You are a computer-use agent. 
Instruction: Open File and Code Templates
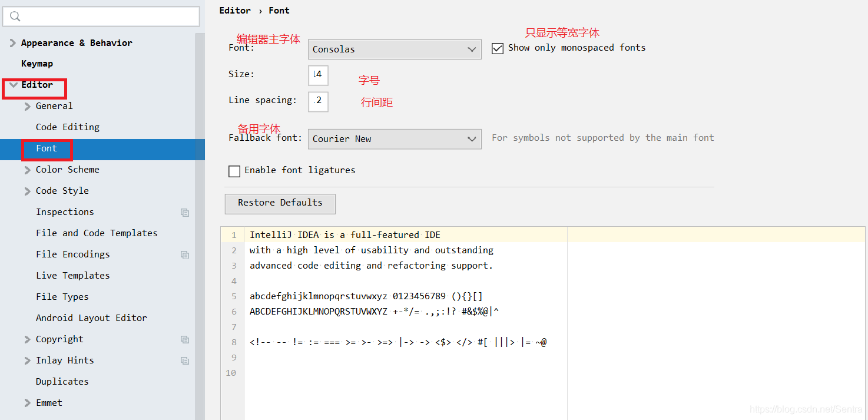pos(97,233)
